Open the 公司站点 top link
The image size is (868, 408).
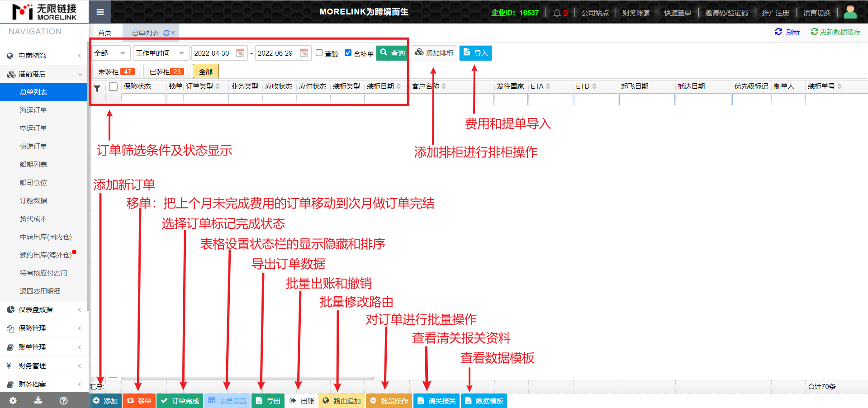coord(595,13)
